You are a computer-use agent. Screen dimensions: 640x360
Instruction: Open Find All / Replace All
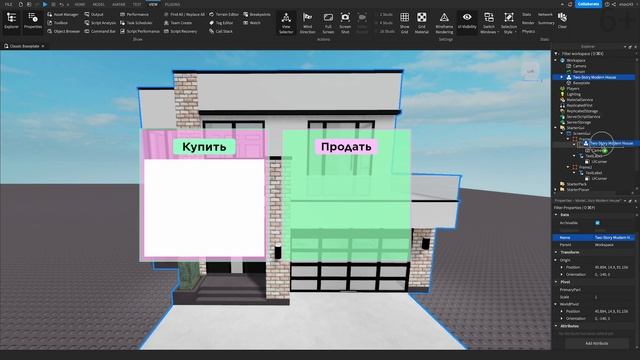coord(184,14)
